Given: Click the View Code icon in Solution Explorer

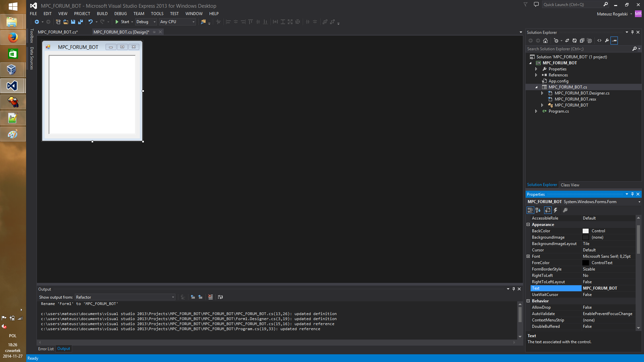Looking at the screenshot, I should (599, 41).
